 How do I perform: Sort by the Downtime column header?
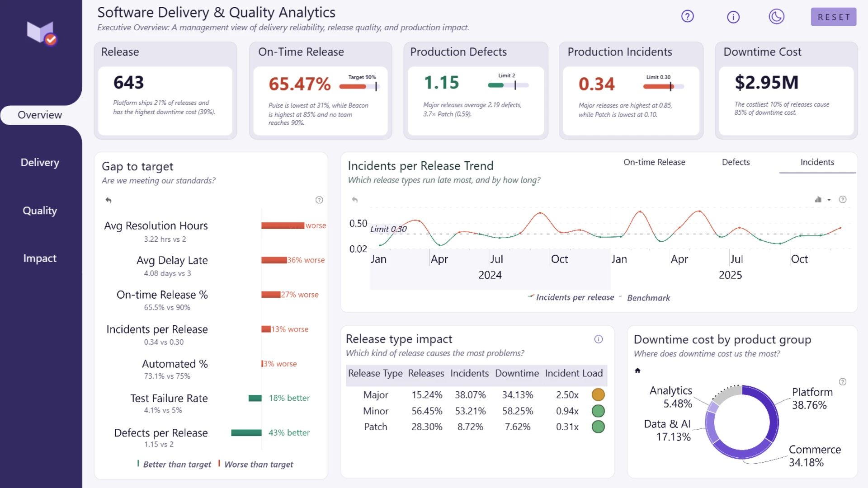pyautogui.click(x=517, y=373)
